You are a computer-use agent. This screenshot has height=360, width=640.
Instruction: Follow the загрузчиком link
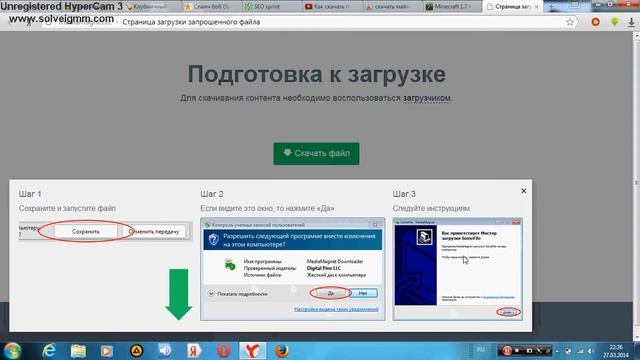[427, 98]
